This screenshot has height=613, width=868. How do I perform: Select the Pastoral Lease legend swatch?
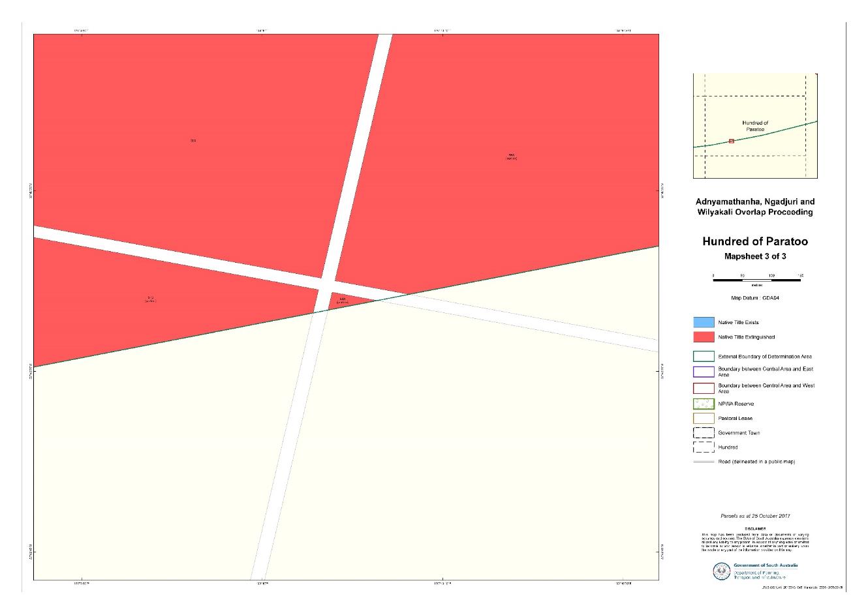[x=704, y=418]
